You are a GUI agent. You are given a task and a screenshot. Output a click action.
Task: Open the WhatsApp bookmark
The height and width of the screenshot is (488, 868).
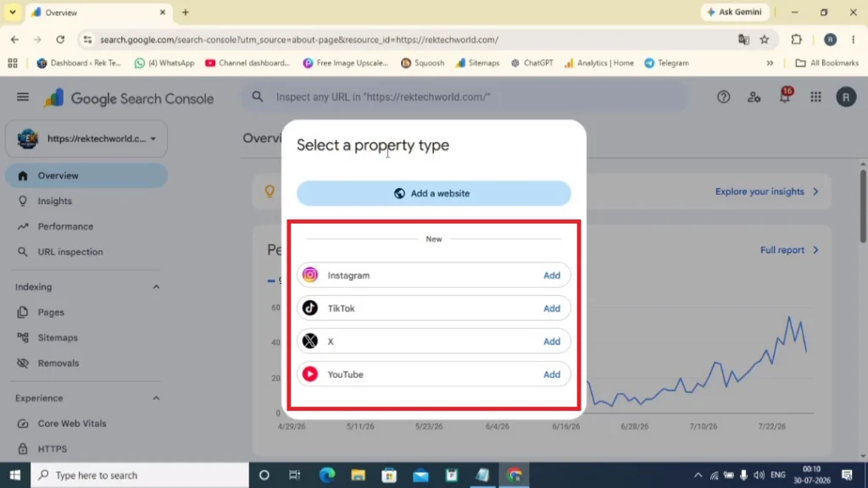click(x=164, y=63)
